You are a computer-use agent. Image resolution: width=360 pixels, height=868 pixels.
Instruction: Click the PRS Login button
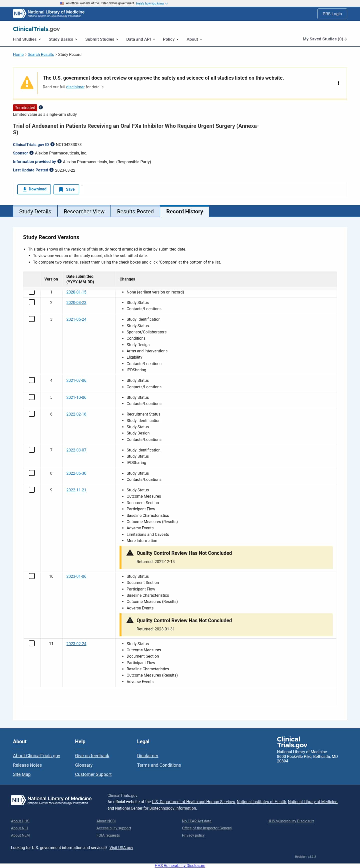[x=332, y=14]
